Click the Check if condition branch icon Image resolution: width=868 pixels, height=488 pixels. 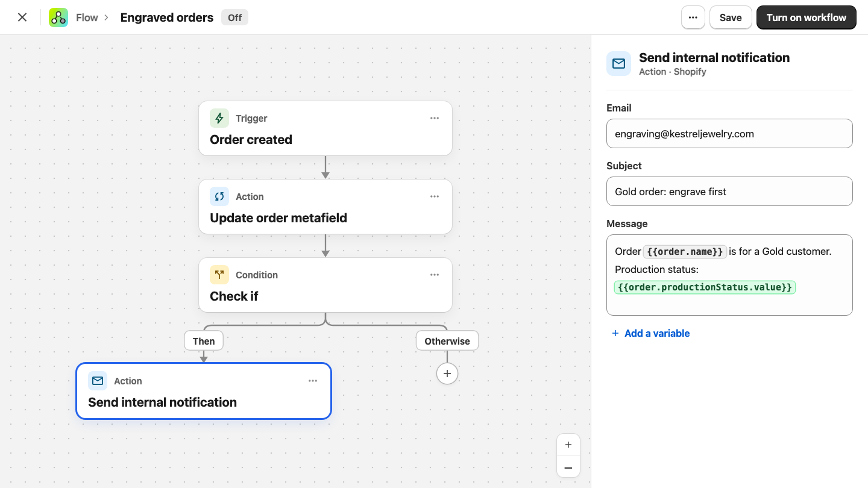(219, 275)
